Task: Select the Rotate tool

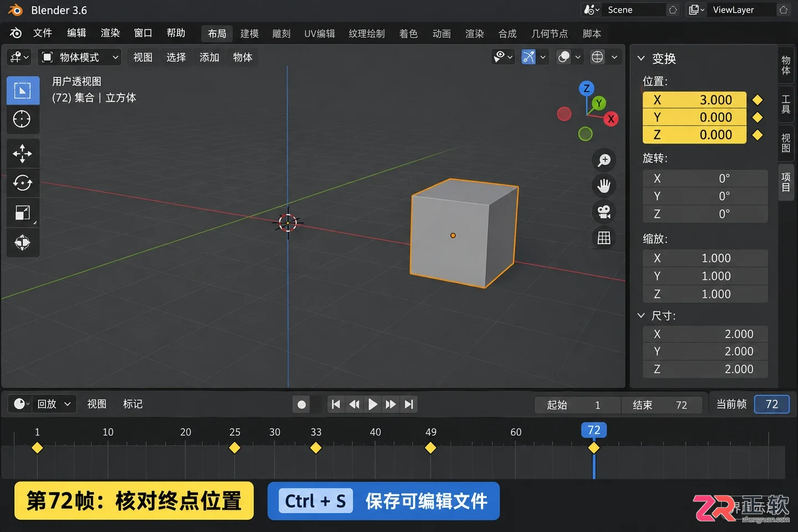Action: pos(23,183)
